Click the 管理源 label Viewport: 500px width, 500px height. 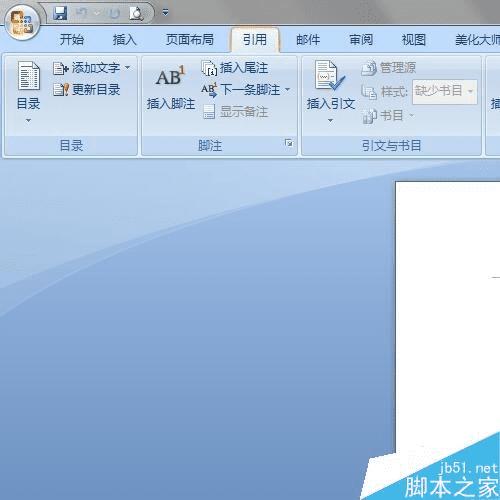coord(398,68)
